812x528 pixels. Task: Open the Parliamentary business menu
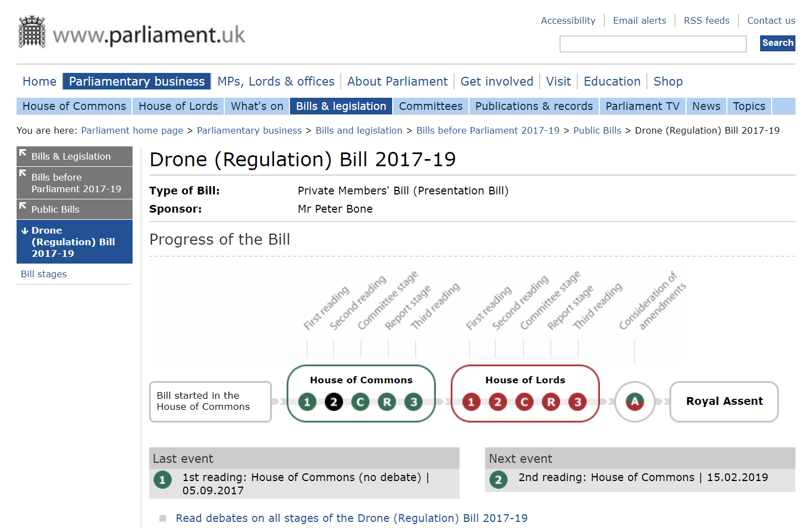coord(136,81)
